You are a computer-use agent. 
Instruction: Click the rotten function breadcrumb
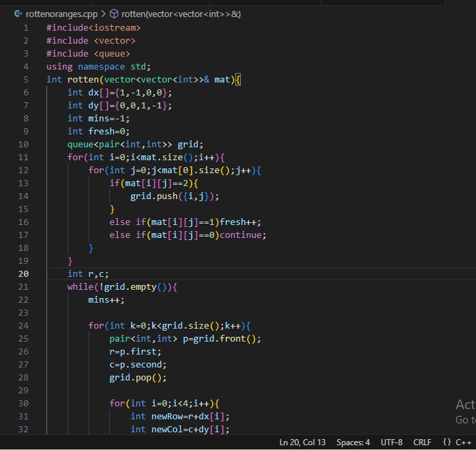[181, 14]
